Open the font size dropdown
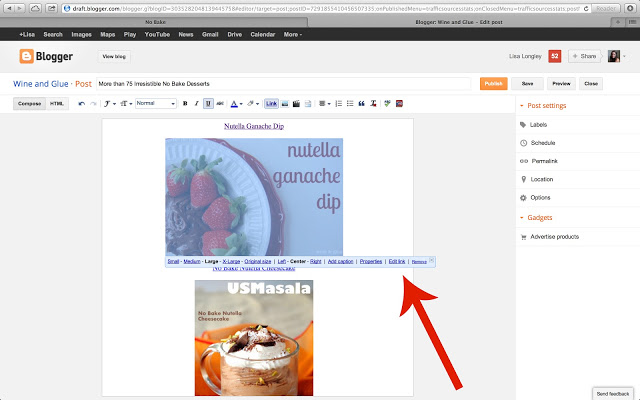Viewport: 640px width, 400px height. pyautogui.click(x=126, y=104)
